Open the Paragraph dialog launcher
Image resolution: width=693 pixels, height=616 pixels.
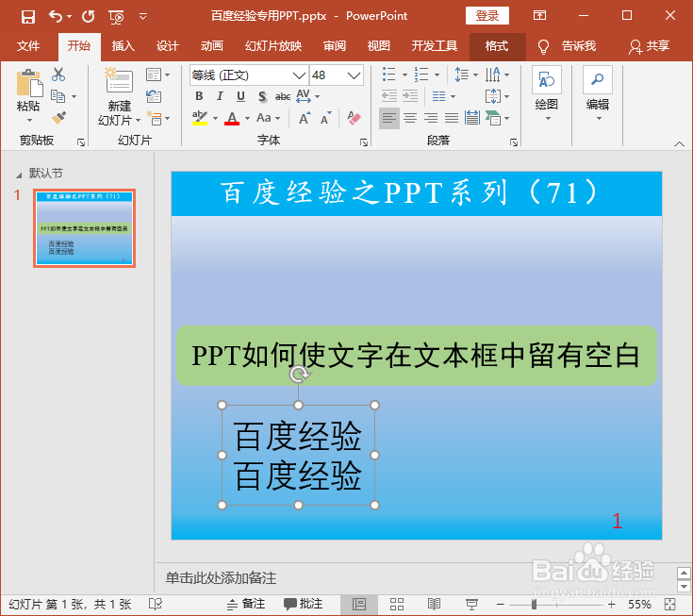(514, 142)
